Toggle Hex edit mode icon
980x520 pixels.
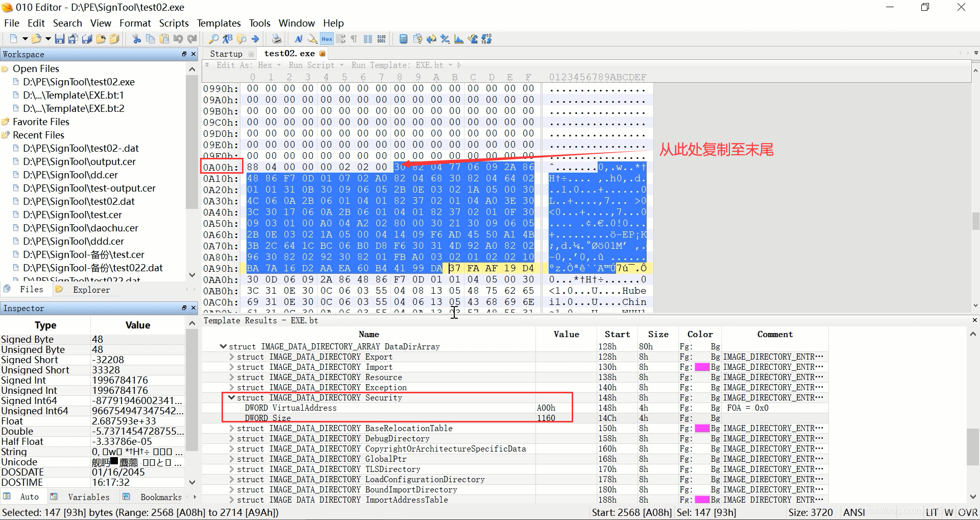pyautogui.click(x=327, y=39)
